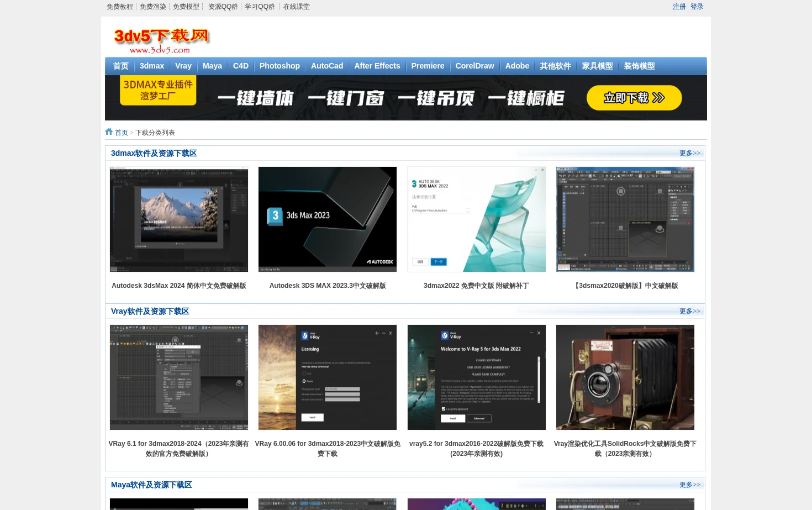Open 3dmax软件及资源下载区 section heading
This screenshot has height=510, width=812.
click(x=154, y=153)
